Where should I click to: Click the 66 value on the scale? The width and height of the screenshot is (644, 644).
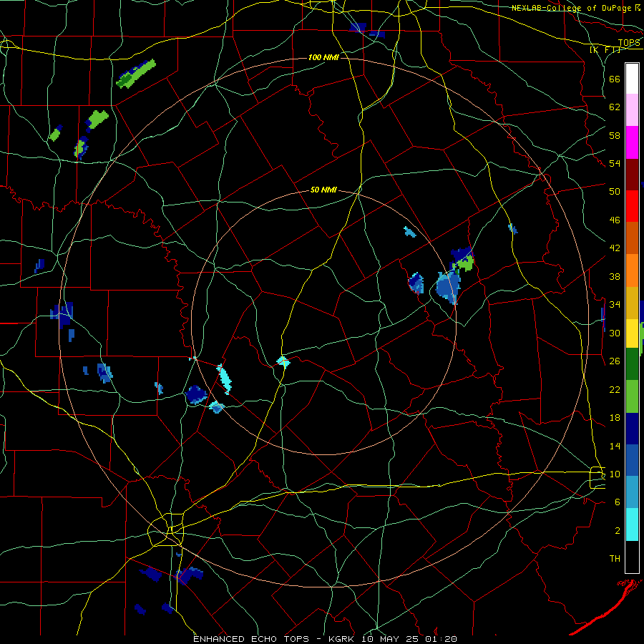(615, 79)
